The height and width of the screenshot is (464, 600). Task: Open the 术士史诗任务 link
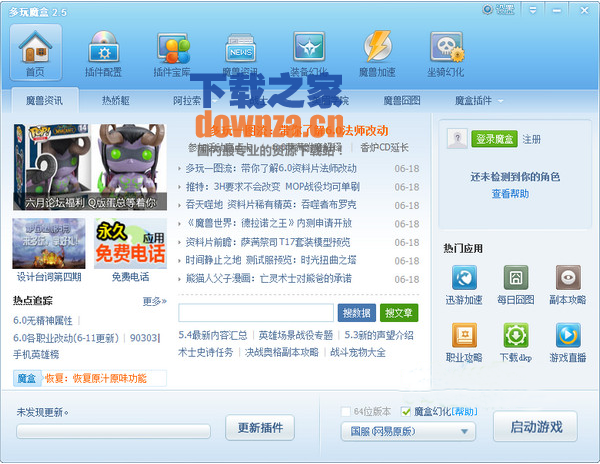[205, 353]
